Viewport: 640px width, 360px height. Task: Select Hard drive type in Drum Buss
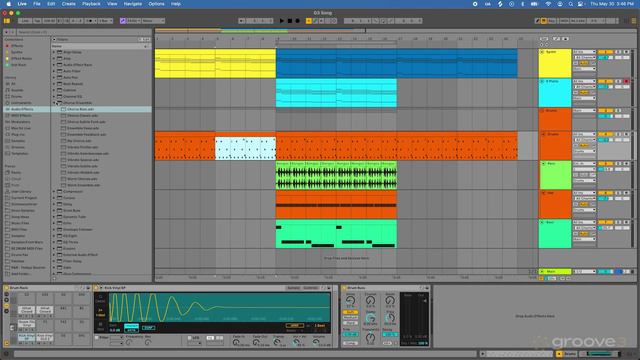tap(350, 323)
